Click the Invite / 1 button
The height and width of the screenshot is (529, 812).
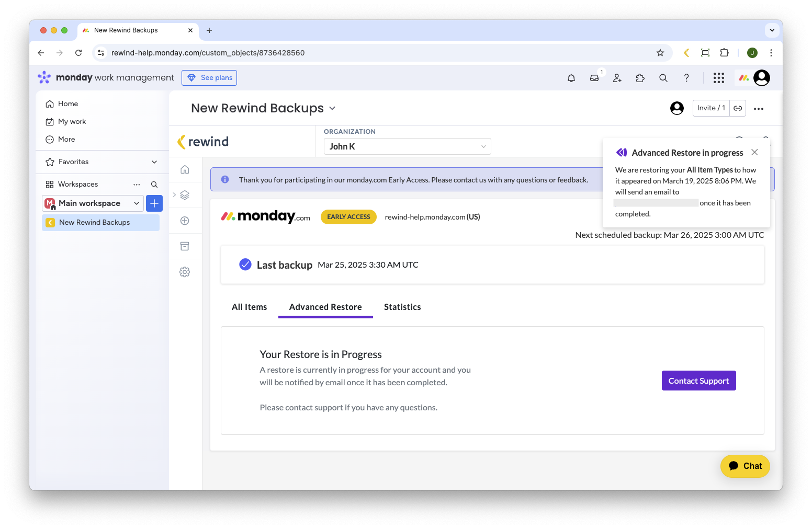[x=711, y=108]
